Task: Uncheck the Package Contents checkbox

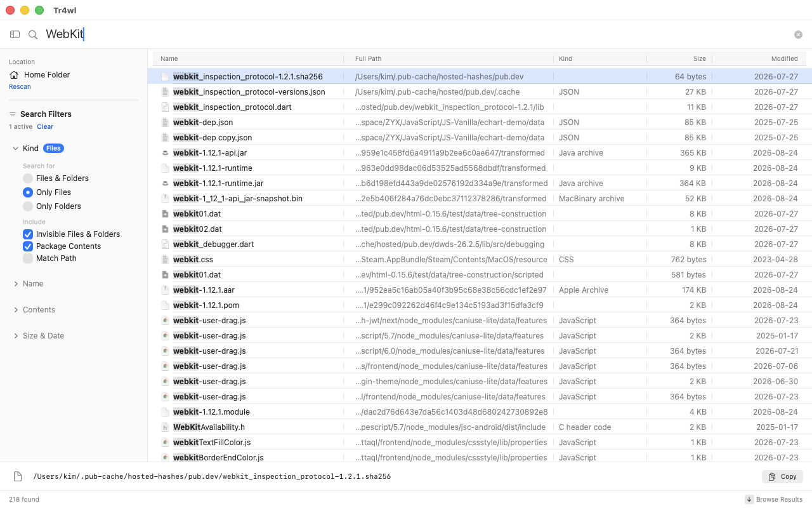Action: tap(28, 246)
